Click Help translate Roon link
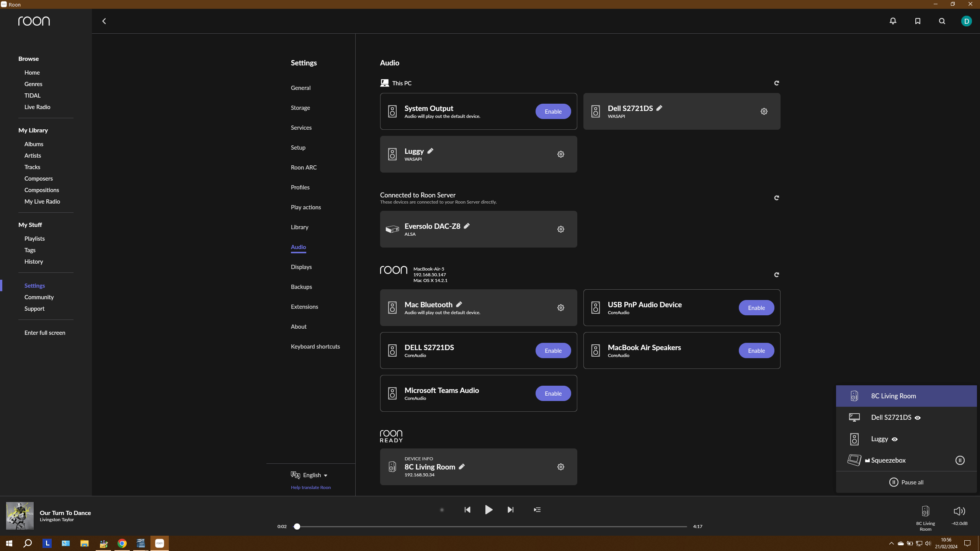The image size is (980, 551). [x=310, y=487]
